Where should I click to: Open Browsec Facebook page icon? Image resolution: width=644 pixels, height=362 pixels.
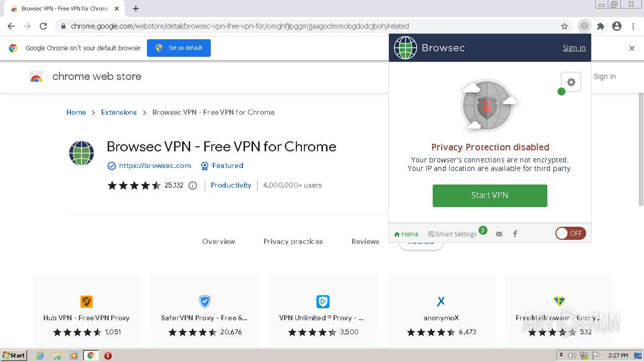515,234
